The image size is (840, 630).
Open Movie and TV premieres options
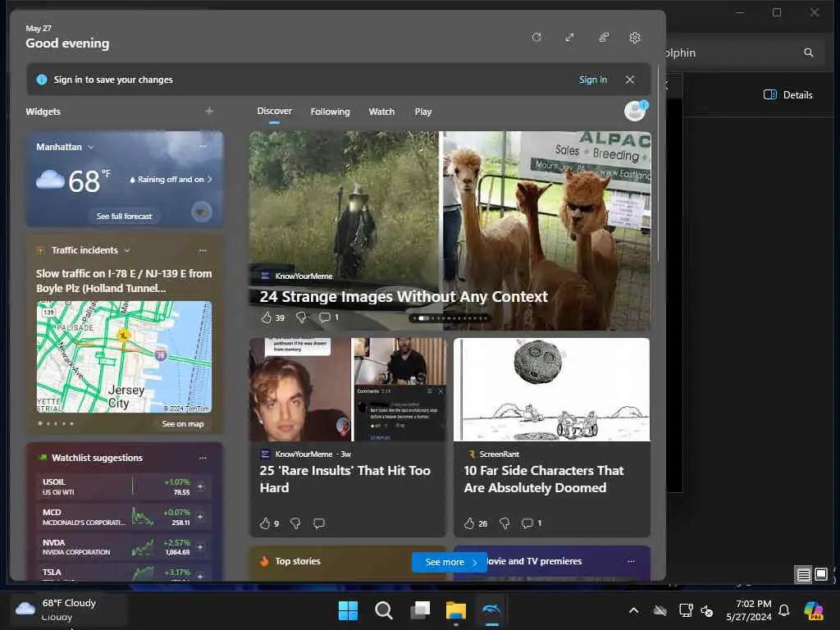631,561
